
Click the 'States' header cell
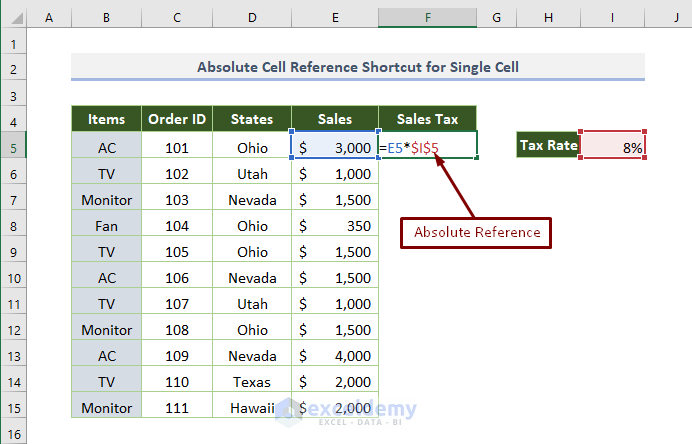[x=252, y=119]
